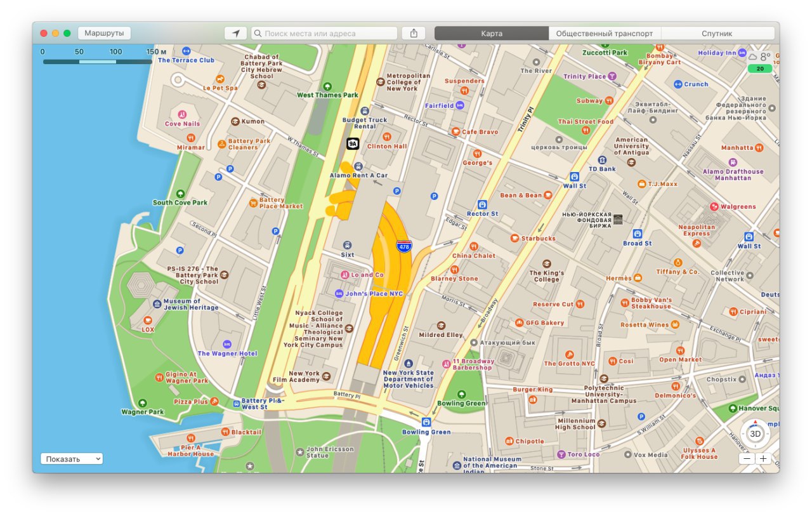Screen dimensions: 812x516
Task: Click the South Cove Park label
Action: [180, 202]
